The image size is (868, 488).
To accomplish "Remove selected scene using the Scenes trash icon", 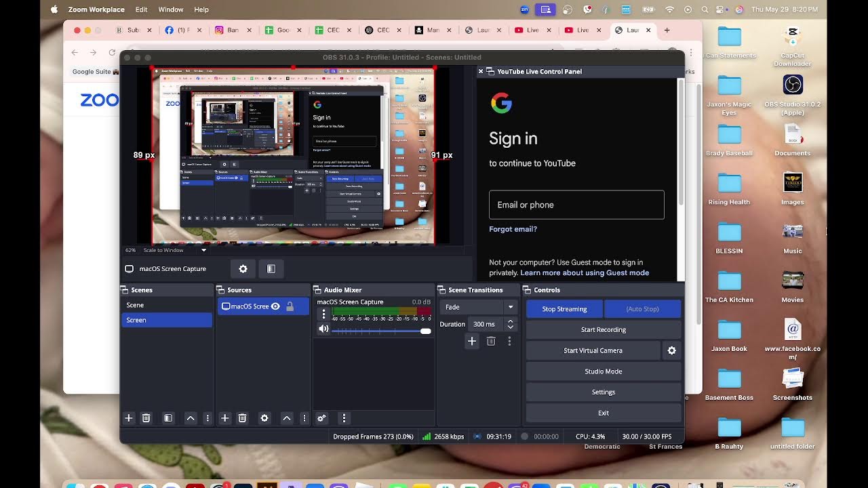I will (x=146, y=418).
